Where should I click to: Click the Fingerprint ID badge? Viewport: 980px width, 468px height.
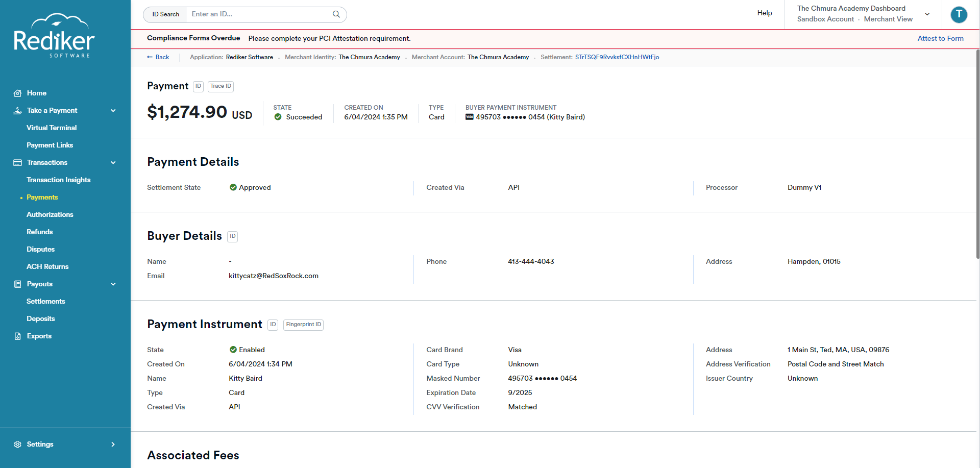[x=303, y=325]
